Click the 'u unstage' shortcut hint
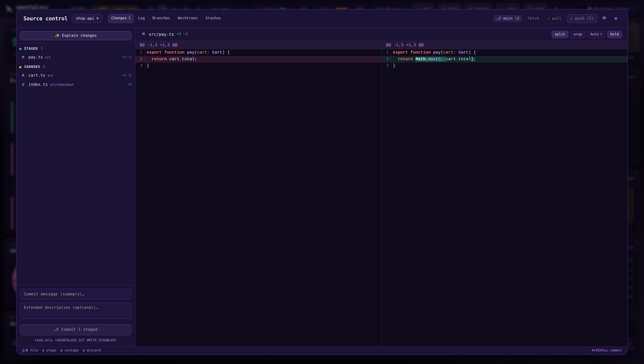644x364 pixels. pos(69,350)
